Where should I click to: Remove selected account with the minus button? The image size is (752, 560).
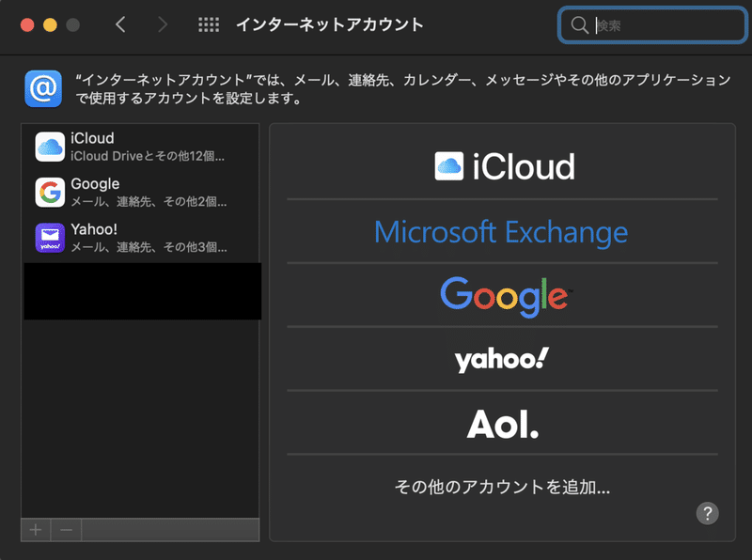(65, 529)
